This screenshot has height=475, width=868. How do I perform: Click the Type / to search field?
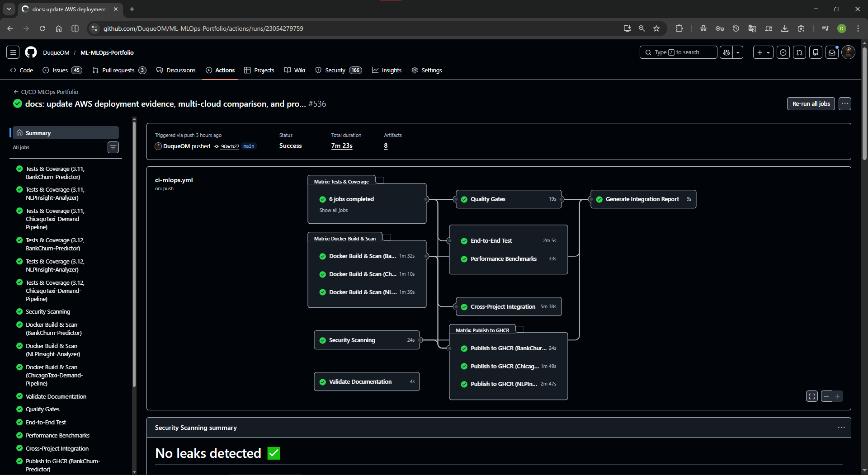[x=678, y=52]
